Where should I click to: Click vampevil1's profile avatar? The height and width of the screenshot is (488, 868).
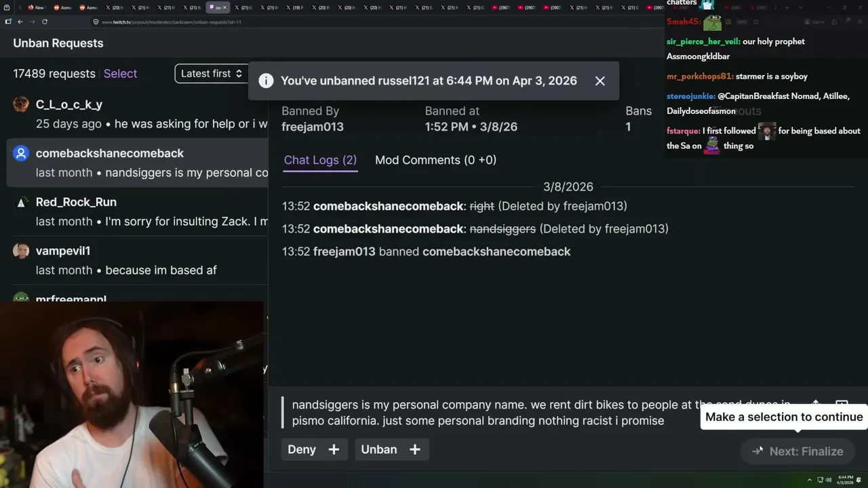(x=21, y=251)
